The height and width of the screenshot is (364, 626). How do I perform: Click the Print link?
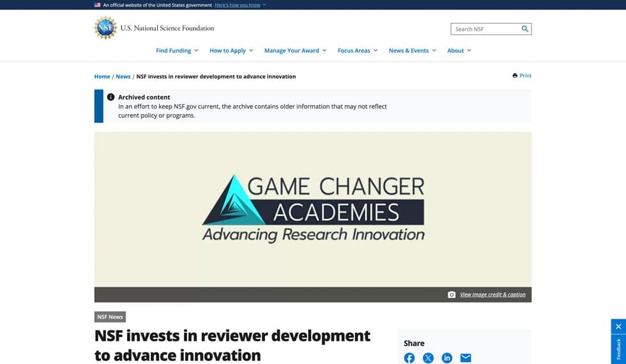[525, 75]
